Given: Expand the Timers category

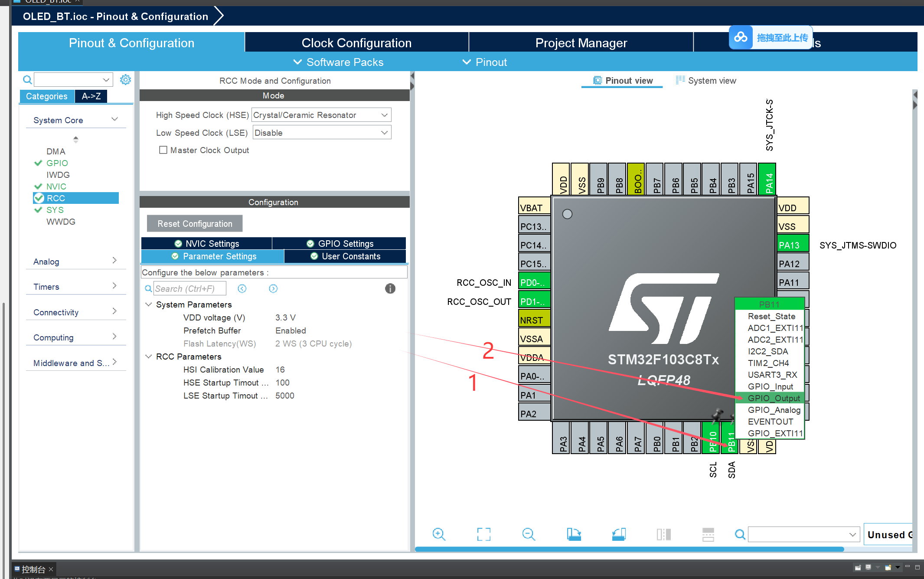Looking at the screenshot, I should tap(75, 287).
